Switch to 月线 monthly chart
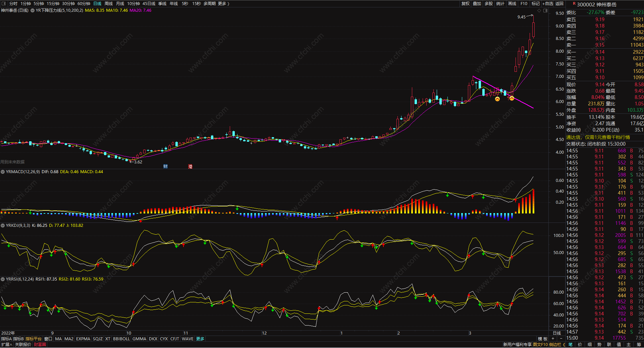The height and width of the screenshot is (348, 644). [120, 3]
